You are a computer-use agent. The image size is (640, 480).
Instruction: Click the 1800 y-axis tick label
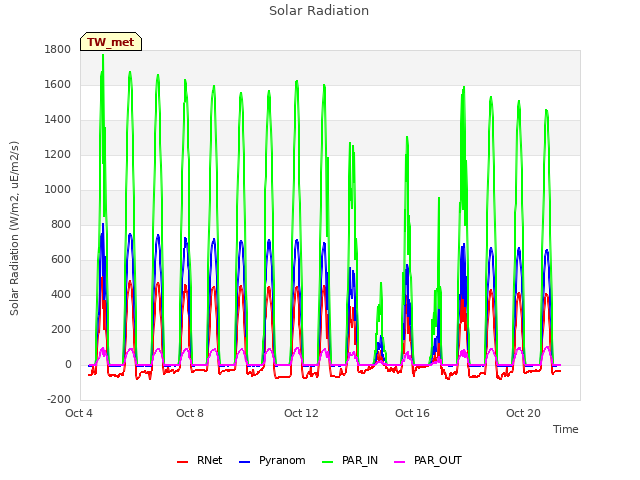(58, 49)
